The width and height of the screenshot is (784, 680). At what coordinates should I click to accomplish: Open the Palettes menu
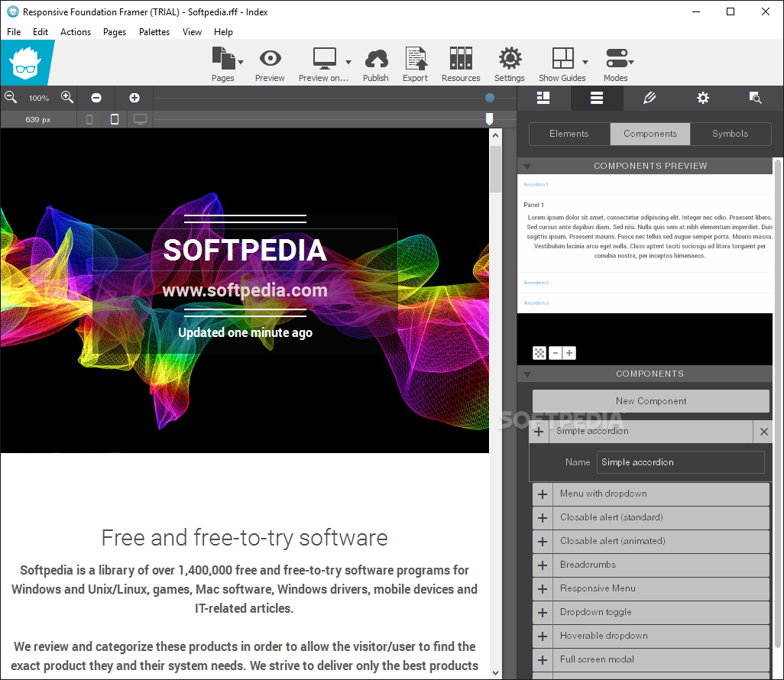pyautogui.click(x=154, y=32)
